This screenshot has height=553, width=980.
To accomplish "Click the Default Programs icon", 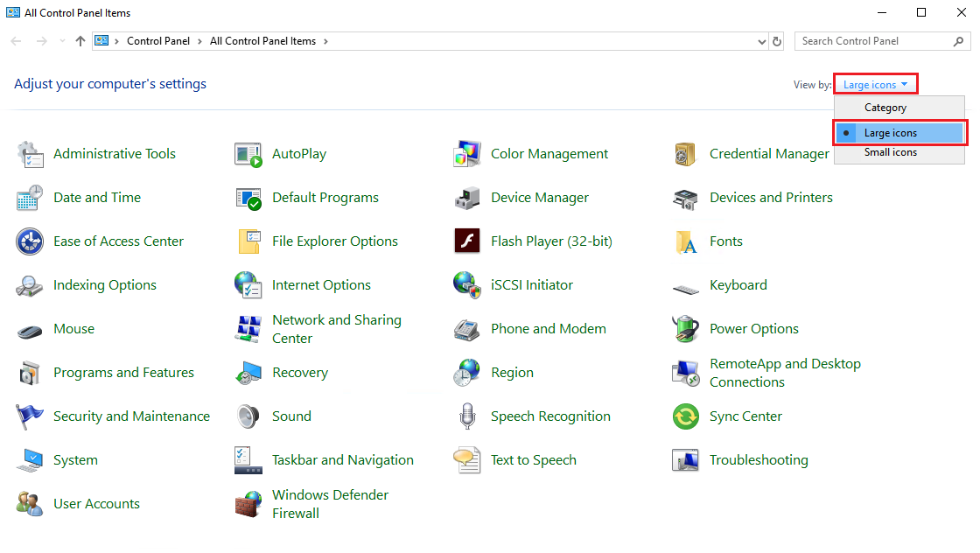I will [x=248, y=198].
